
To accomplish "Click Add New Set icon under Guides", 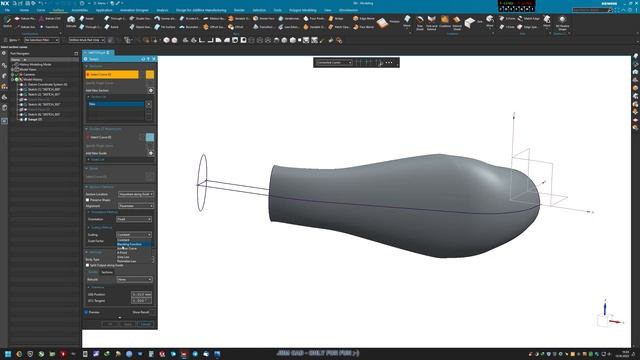I will coord(151,153).
